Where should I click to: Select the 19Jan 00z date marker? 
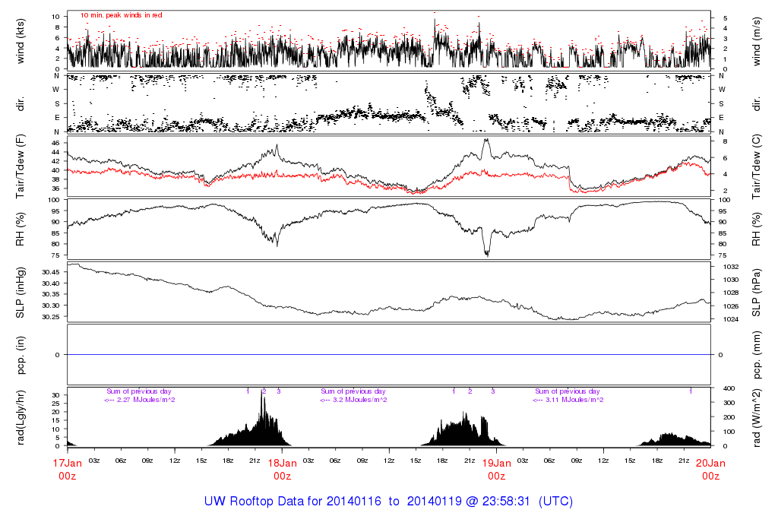pyautogui.click(x=496, y=469)
